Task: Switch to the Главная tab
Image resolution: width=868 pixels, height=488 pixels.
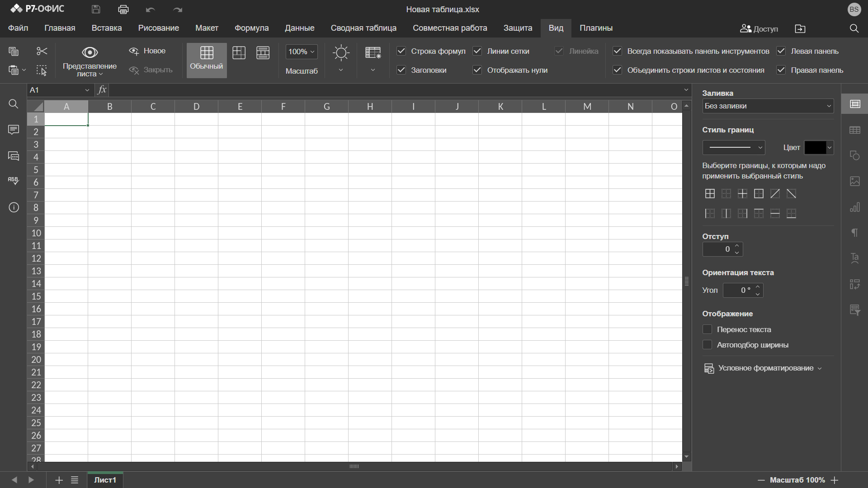Action: 60,28
